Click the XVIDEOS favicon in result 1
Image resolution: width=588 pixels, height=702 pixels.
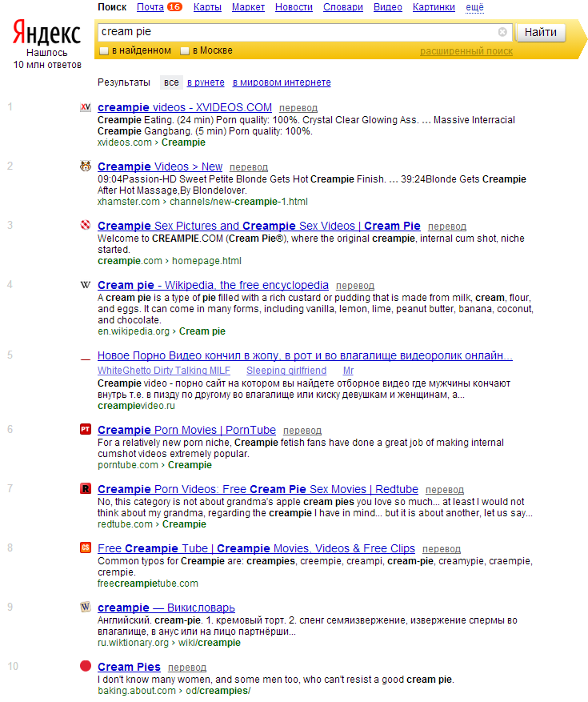coord(86,107)
